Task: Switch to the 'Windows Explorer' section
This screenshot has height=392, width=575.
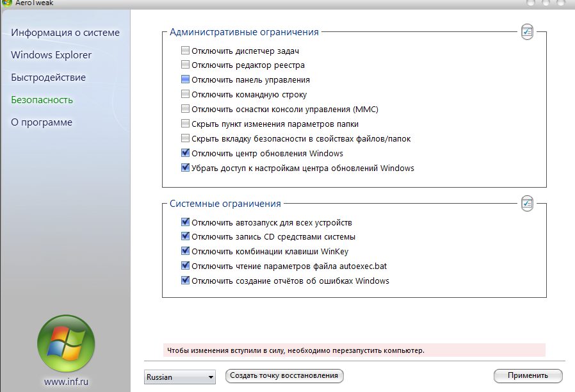Action: coord(51,55)
